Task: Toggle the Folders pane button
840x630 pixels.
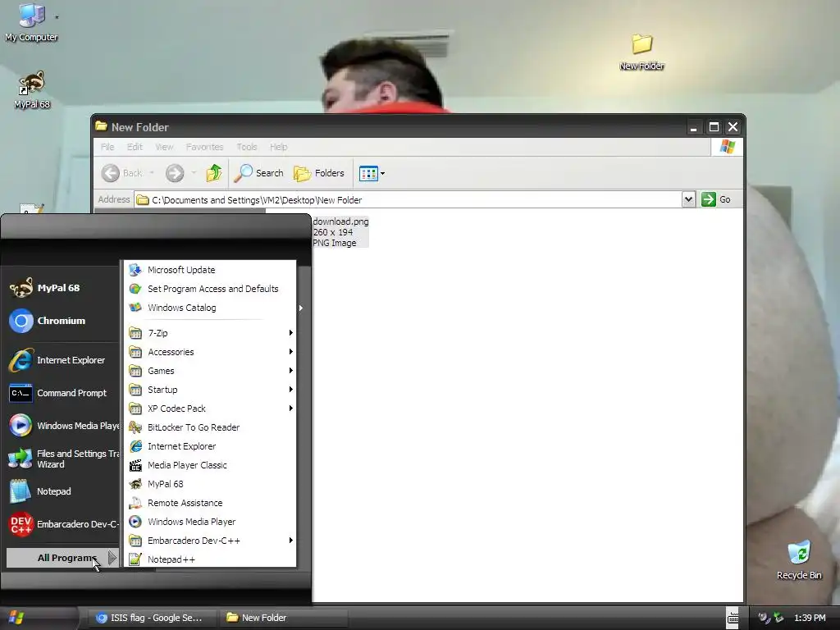Action: pyautogui.click(x=319, y=173)
